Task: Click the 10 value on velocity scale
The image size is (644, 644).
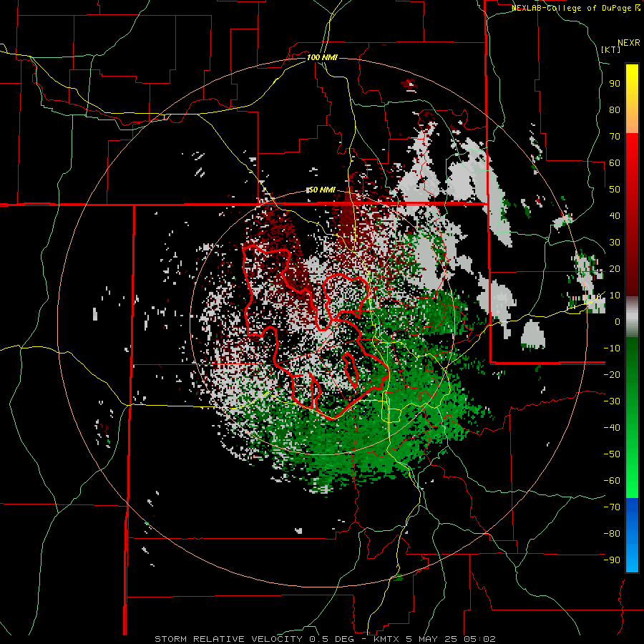Action: click(x=615, y=296)
